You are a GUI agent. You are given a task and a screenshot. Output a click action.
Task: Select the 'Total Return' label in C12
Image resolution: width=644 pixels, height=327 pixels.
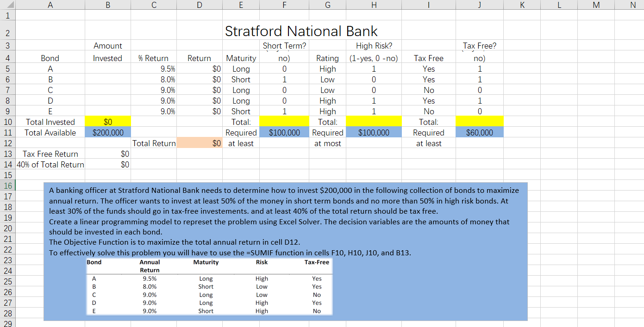tap(154, 143)
